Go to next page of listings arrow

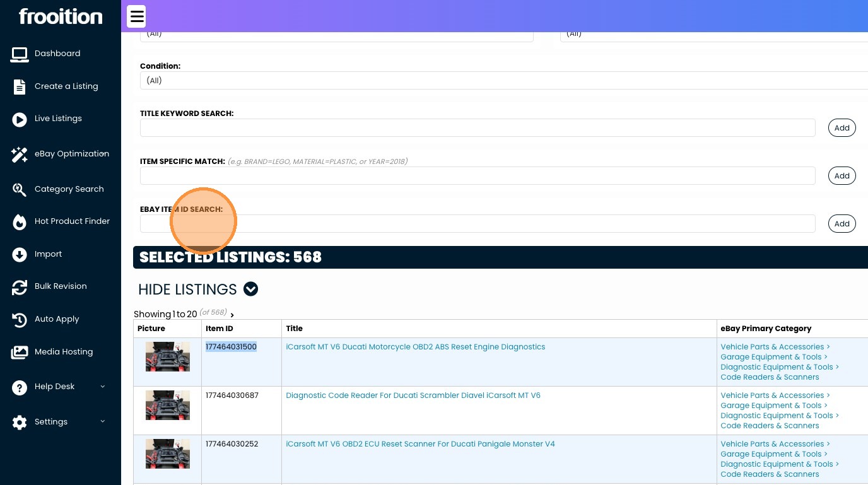(232, 315)
